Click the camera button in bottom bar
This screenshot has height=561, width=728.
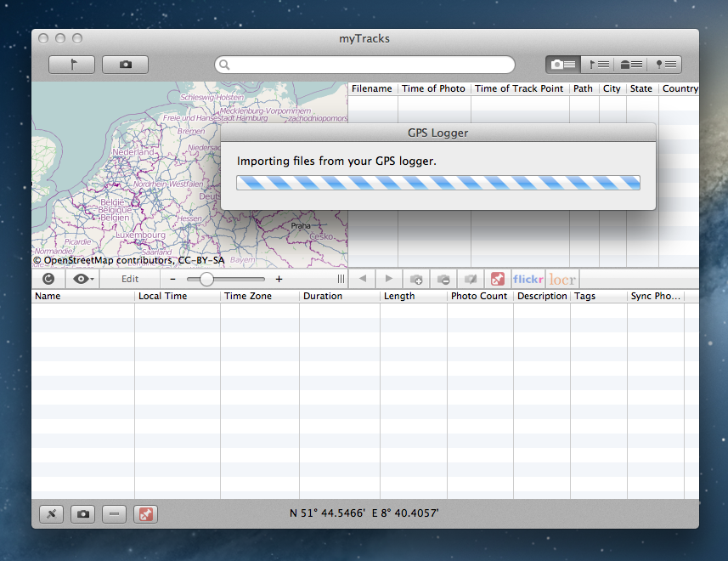click(83, 513)
